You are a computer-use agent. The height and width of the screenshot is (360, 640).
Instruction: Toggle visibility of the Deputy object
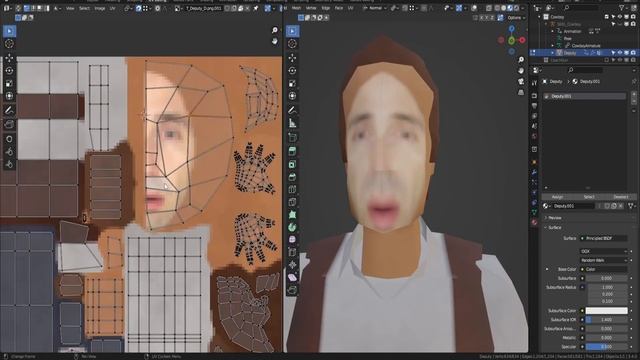coord(620,53)
